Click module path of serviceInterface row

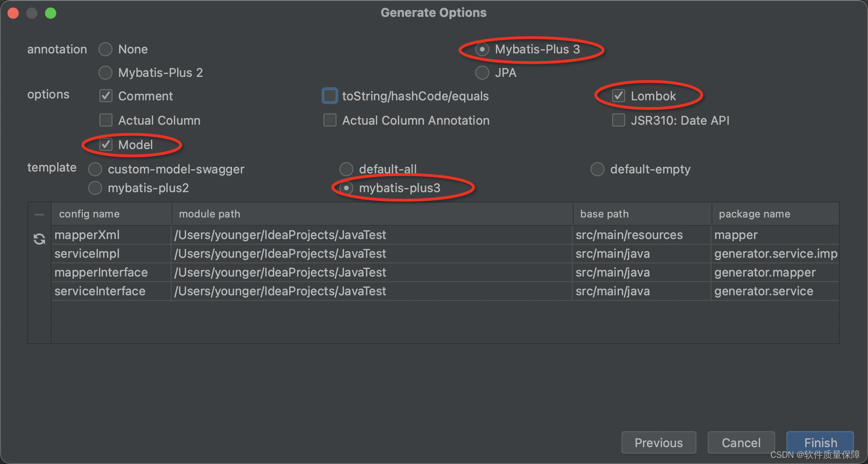pos(373,291)
